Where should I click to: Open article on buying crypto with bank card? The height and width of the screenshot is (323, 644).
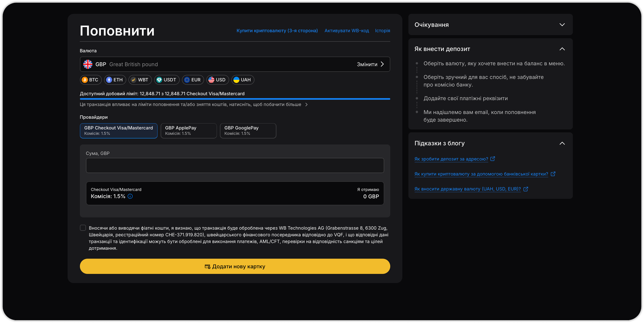tap(481, 174)
